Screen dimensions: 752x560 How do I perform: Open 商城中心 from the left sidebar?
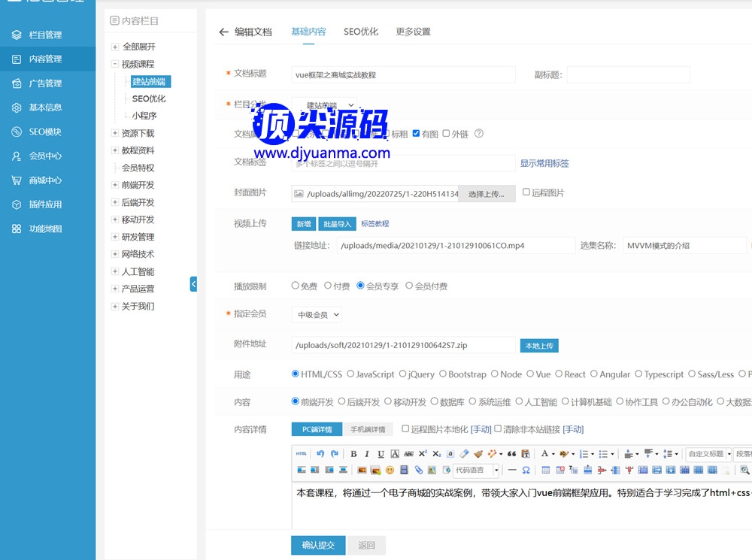click(x=45, y=180)
